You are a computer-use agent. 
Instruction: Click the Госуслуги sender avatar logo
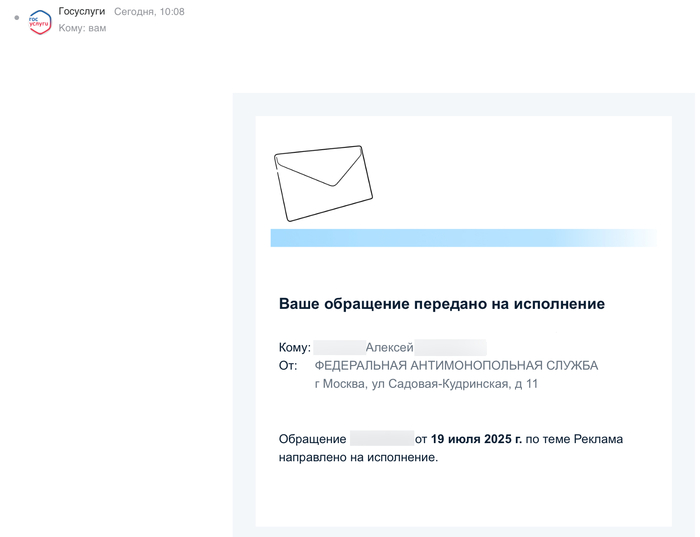[x=40, y=22]
